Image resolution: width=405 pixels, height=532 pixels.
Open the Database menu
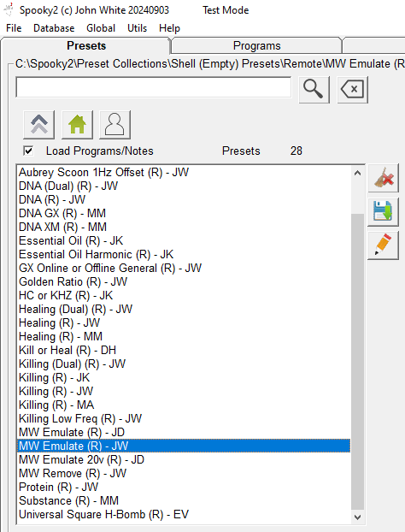(x=54, y=28)
